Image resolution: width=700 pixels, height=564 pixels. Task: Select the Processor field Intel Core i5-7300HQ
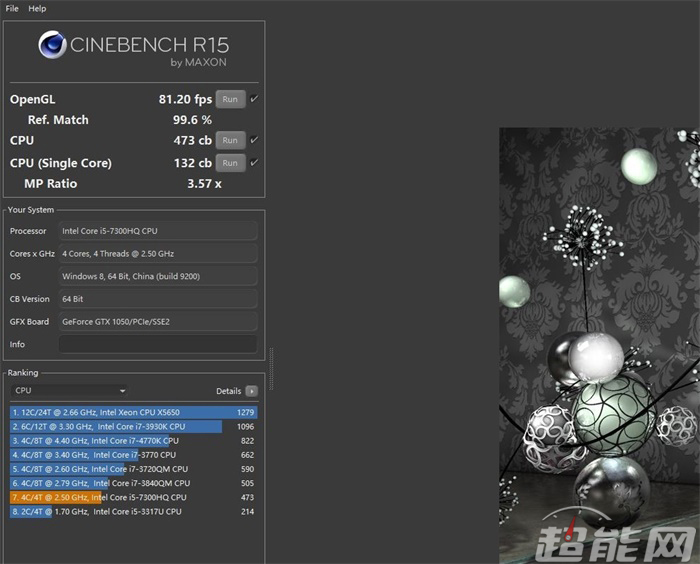tap(158, 231)
